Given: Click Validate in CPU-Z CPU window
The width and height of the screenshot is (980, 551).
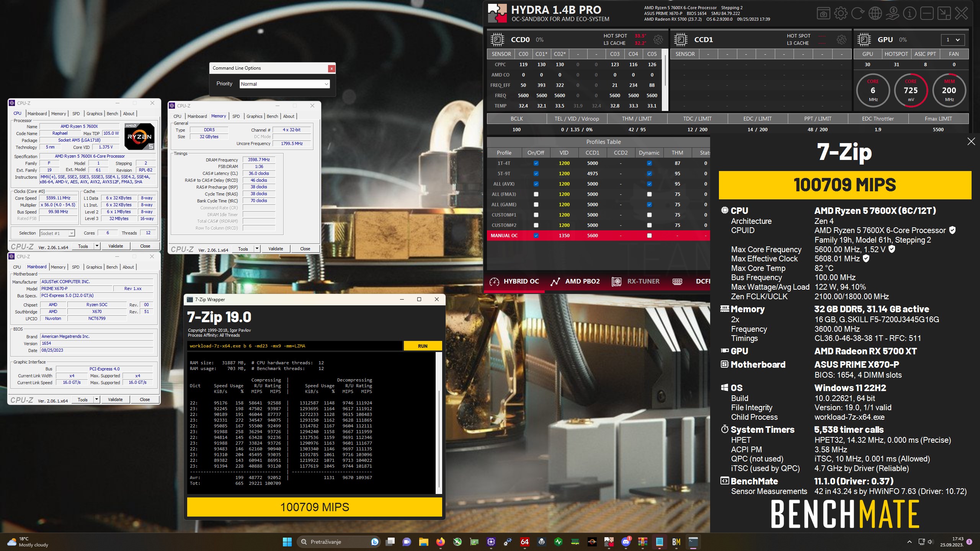Looking at the screenshot, I should (116, 246).
